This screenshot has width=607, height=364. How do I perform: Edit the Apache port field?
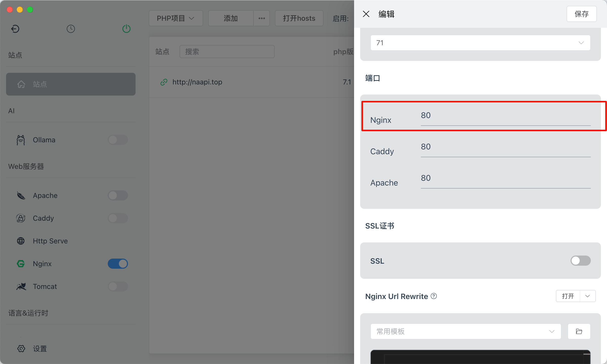click(506, 178)
